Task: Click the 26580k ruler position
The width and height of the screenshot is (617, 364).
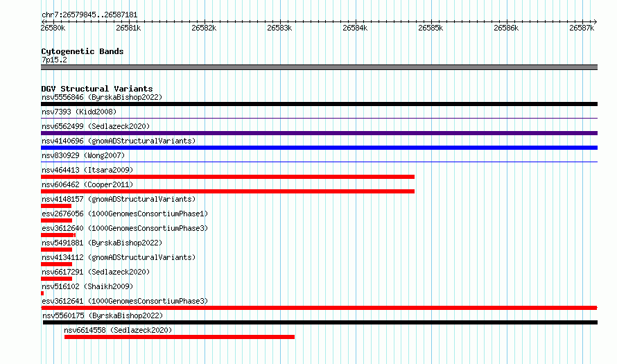Action: click(x=53, y=28)
